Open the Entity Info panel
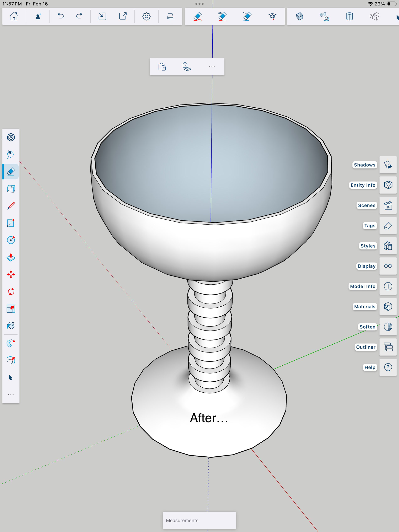 388,185
